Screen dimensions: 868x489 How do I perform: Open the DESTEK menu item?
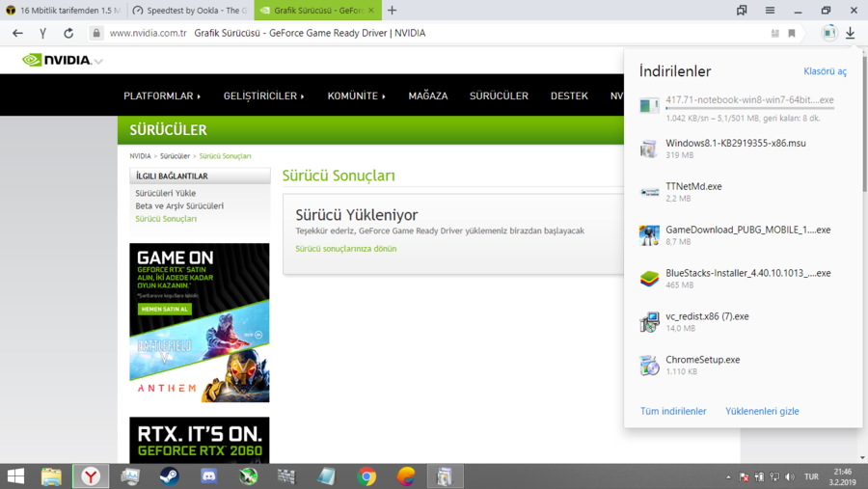click(569, 95)
